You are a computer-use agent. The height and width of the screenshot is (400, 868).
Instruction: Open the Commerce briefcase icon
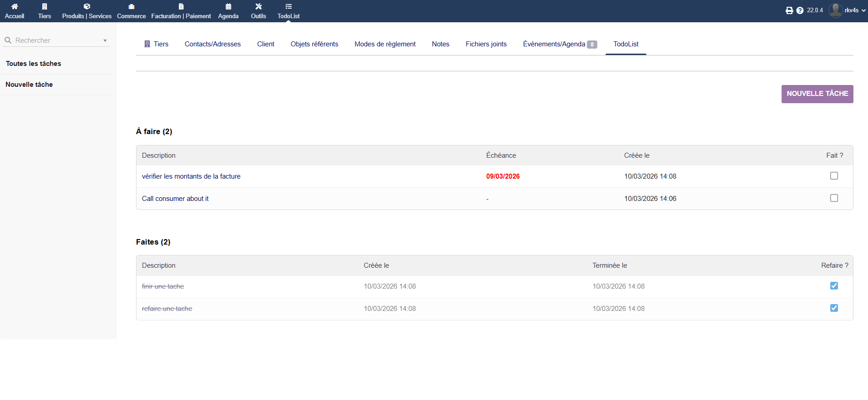(x=131, y=7)
